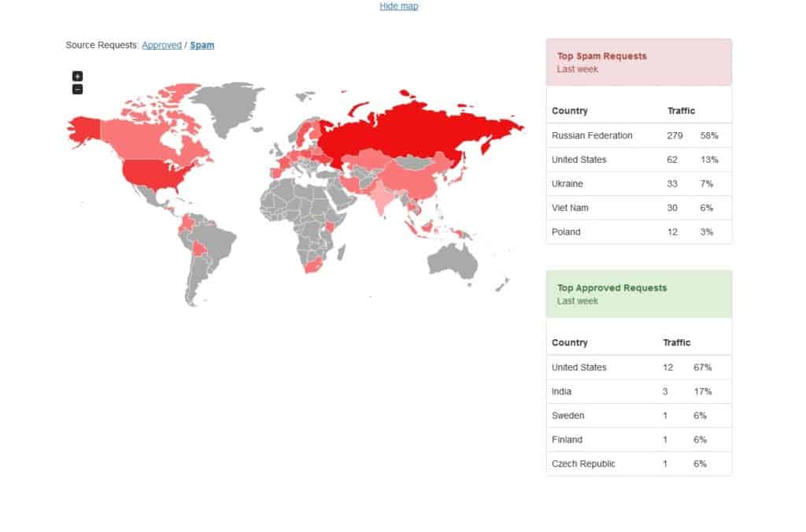This screenshot has height=532, width=806.
Task: Click India on the world map
Action: click(x=380, y=193)
